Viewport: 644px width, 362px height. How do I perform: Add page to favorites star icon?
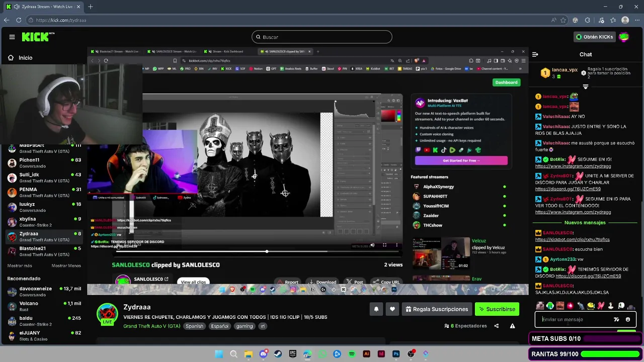click(x=563, y=20)
